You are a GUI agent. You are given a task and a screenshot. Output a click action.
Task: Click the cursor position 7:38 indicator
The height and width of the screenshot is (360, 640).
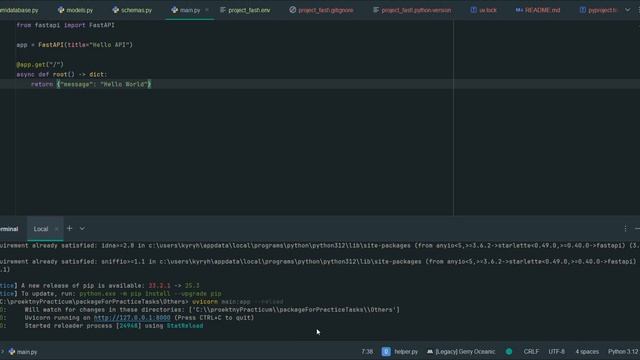point(367,351)
